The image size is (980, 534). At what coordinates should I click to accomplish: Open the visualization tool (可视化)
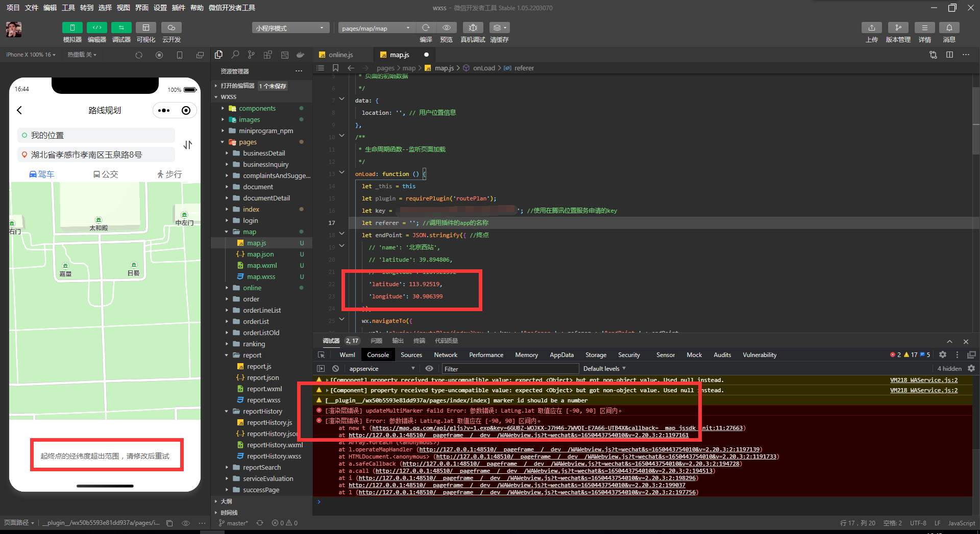pos(145,28)
